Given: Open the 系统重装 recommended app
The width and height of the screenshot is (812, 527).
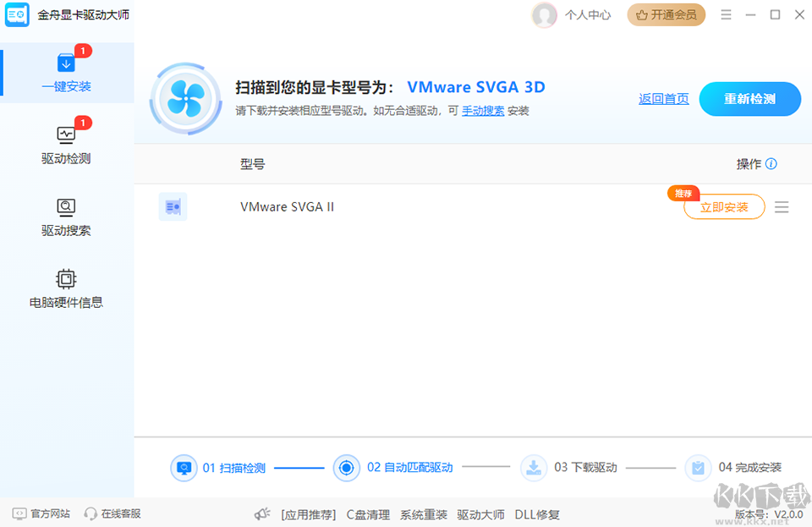Looking at the screenshot, I should click(423, 514).
